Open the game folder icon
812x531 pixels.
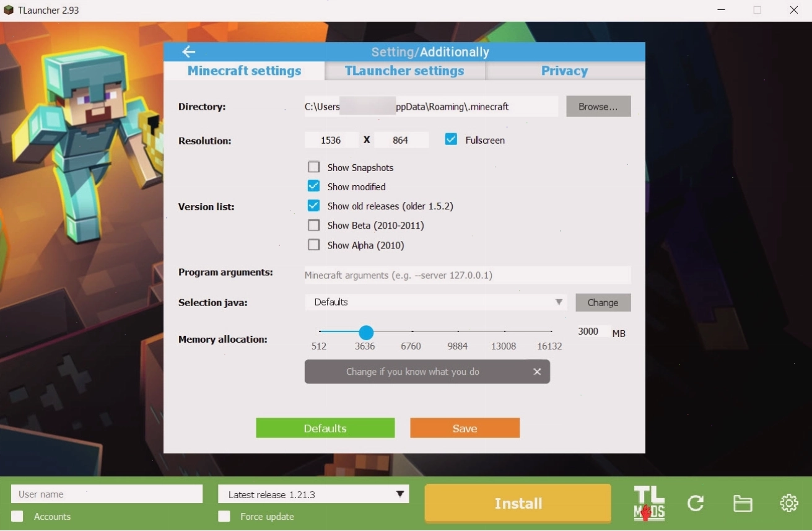(x=743, y=503)
